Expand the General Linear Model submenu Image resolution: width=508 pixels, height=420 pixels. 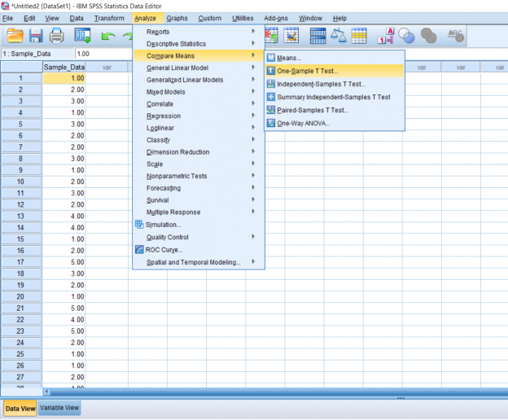[199, 68]
